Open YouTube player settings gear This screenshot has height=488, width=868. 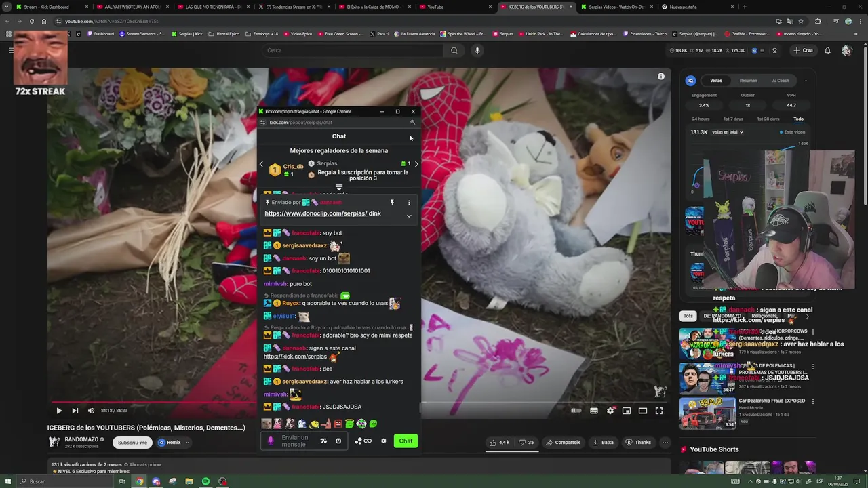pos(610,411)
